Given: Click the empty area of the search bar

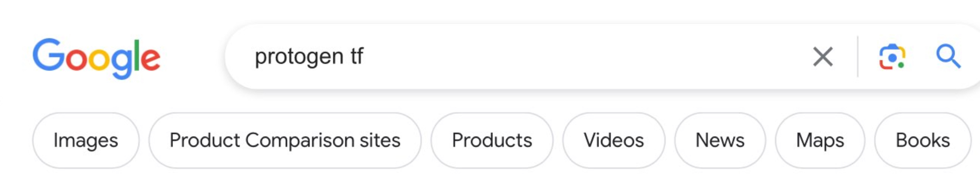Looking at the screenshot, I should click(584, 57).
